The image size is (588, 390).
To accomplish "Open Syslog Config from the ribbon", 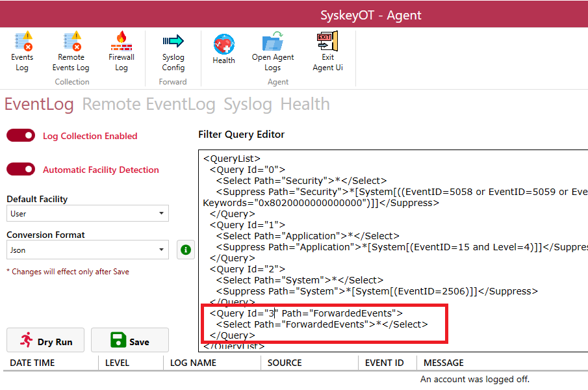I will pyautogui.click(x=173, y=43).
